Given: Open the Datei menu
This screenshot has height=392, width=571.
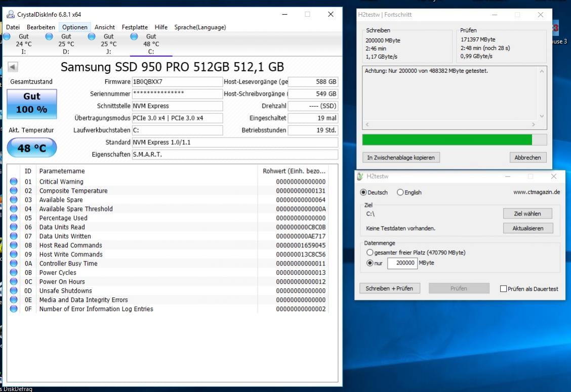Looking at the screenshot, I should point(13,27).
